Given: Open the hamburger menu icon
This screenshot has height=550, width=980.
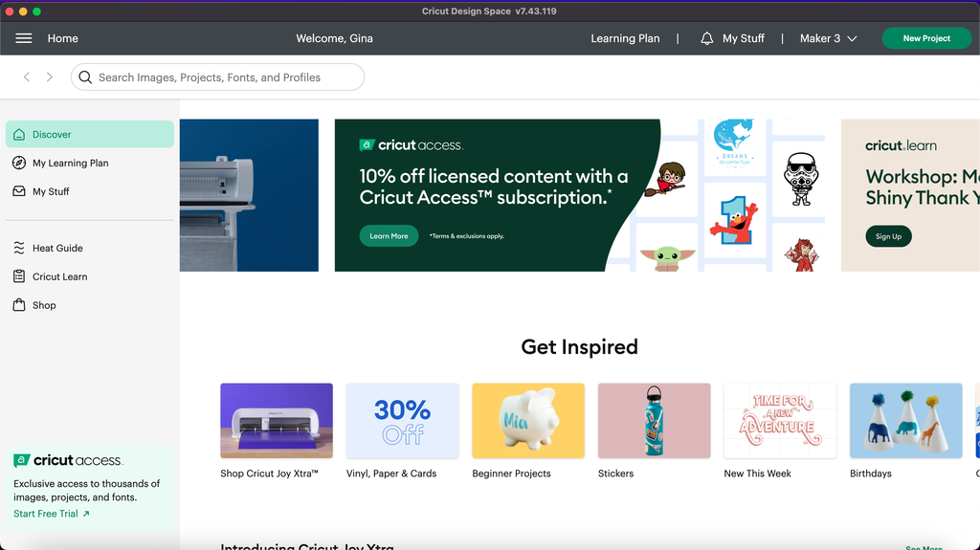Looking at the screenshot, I should click(24, 38).
